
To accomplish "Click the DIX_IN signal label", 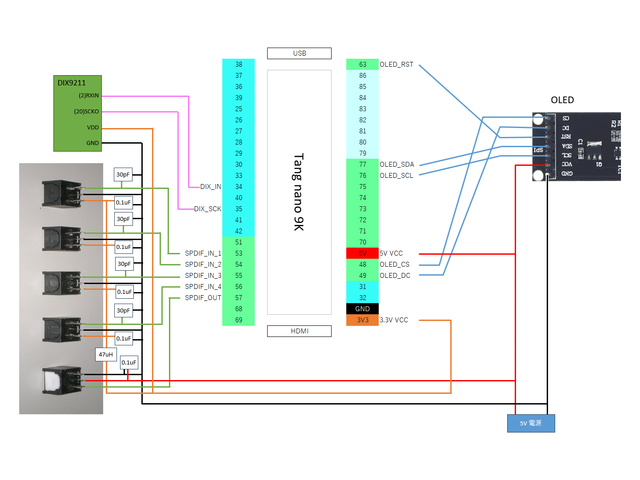I will coord(210,187).
